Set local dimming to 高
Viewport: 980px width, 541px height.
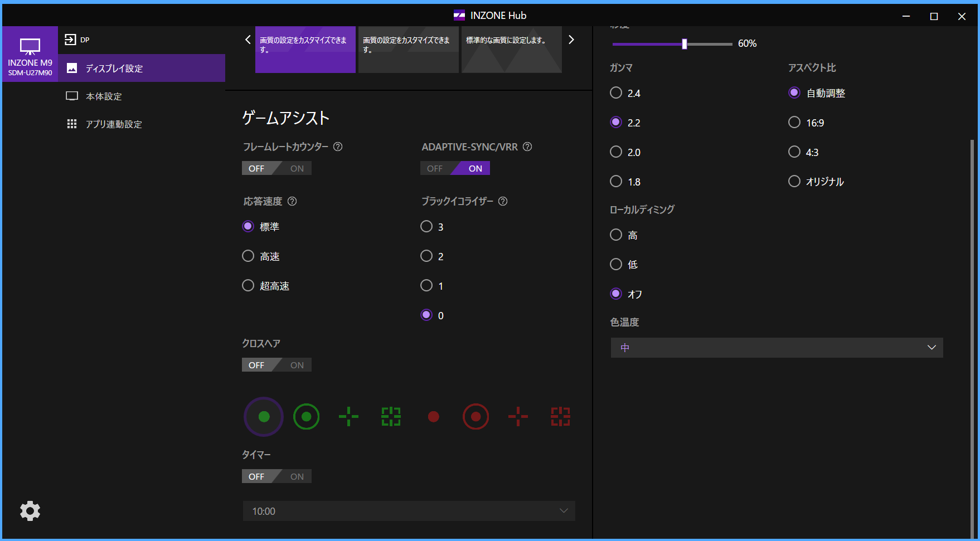pyautogui.click(x=616, y=235)
